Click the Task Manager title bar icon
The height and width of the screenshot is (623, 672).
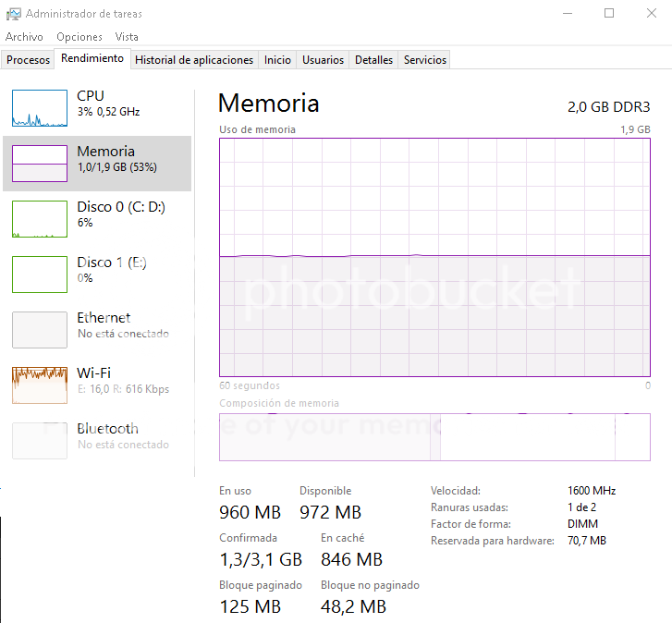(x=13, y=14)
